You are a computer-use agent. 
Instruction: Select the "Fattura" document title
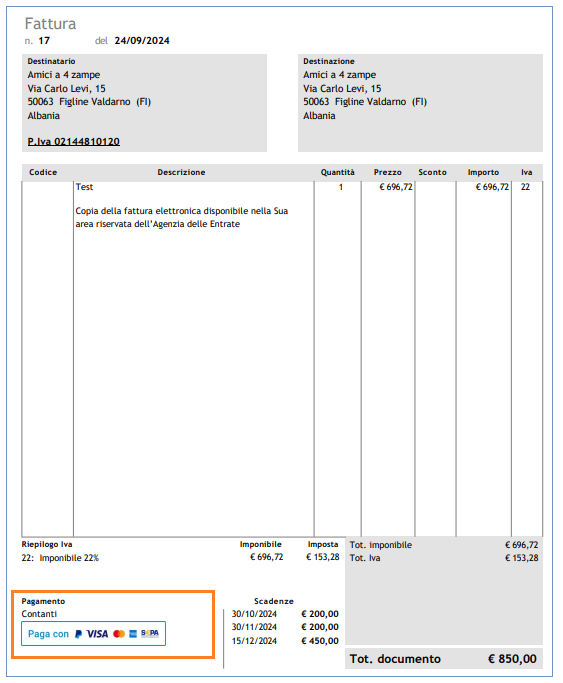click(x=50, y=24)
